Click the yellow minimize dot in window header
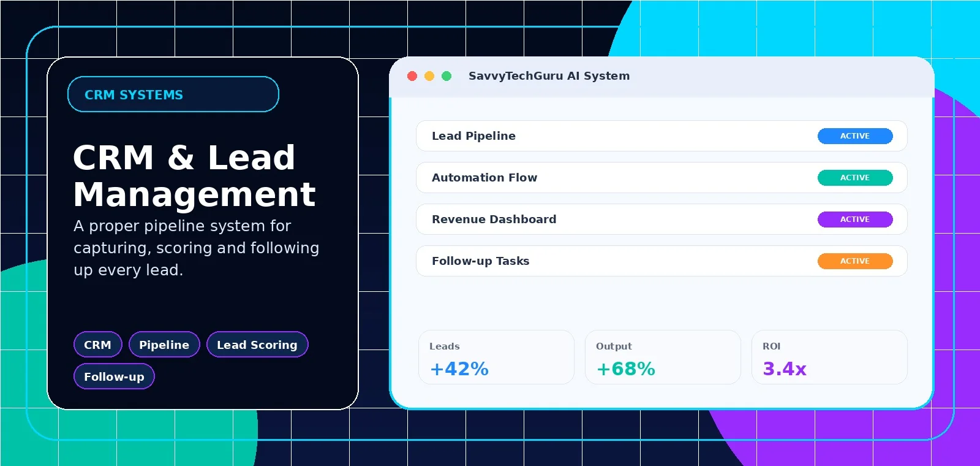 point(429,76)
